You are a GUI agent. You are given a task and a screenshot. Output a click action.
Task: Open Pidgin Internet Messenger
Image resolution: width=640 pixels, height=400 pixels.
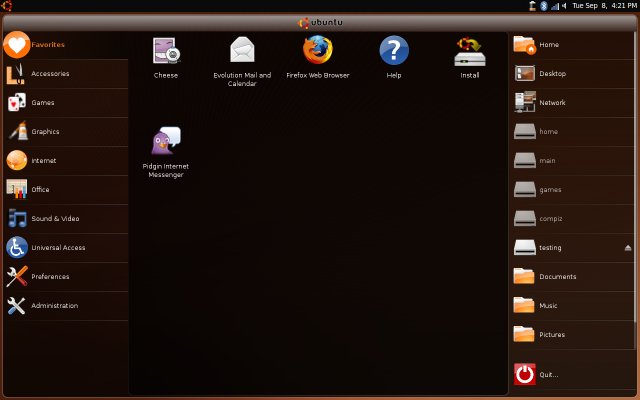[166, 152]
